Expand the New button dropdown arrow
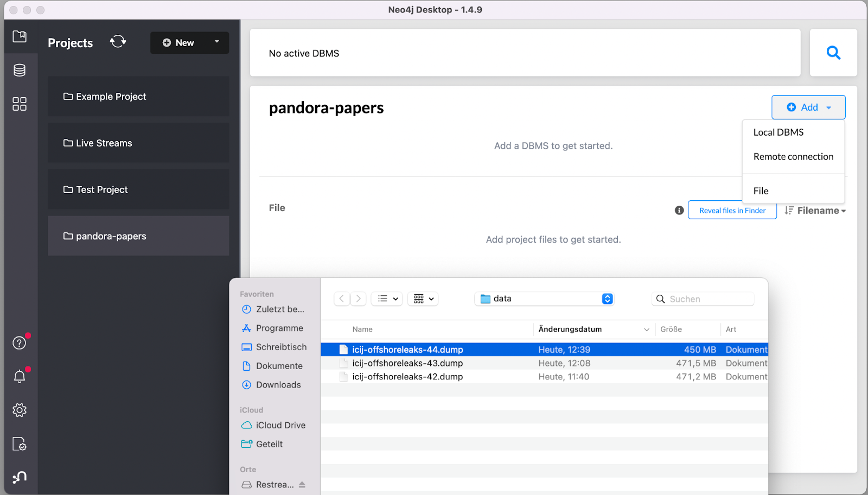This screenshot has width=868, height=495. [217, 42]
